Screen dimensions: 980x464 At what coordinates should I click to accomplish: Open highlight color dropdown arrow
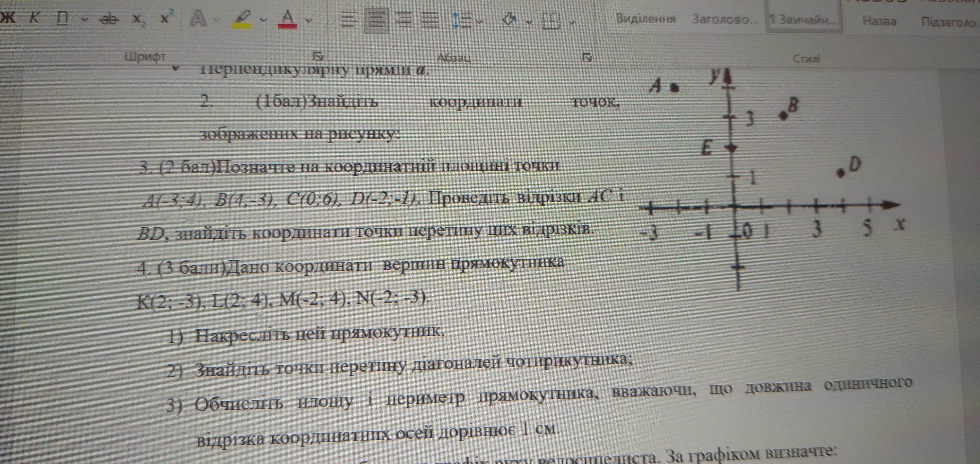[263, 20]
